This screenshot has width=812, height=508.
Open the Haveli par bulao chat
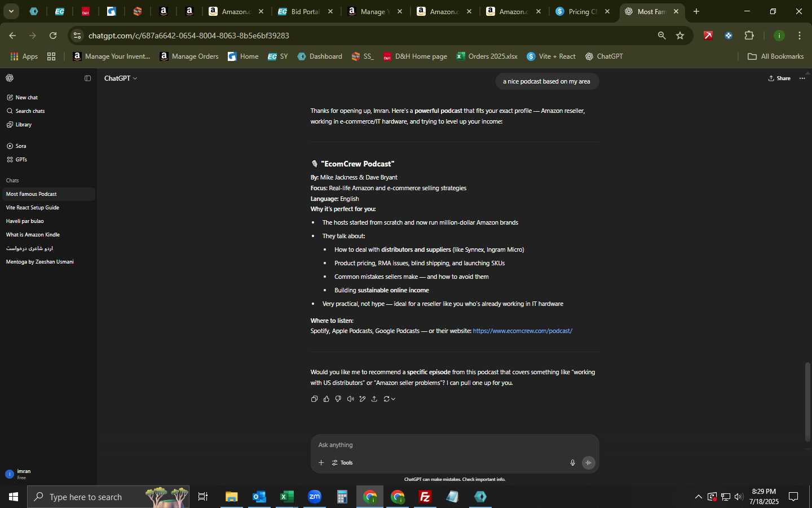pyautogui.click(x=48, y=221)
